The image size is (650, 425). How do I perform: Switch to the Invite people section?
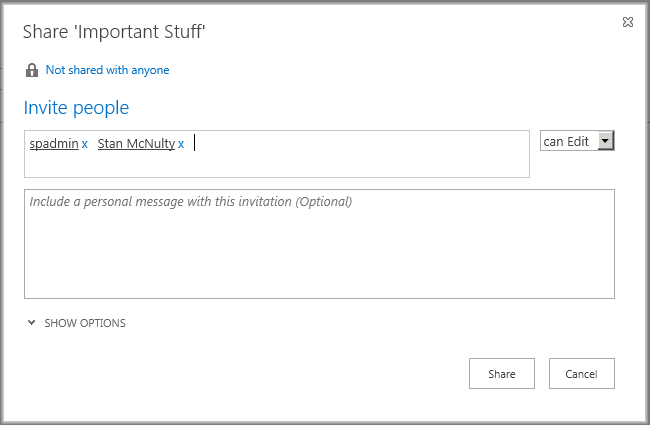[76, 108]
